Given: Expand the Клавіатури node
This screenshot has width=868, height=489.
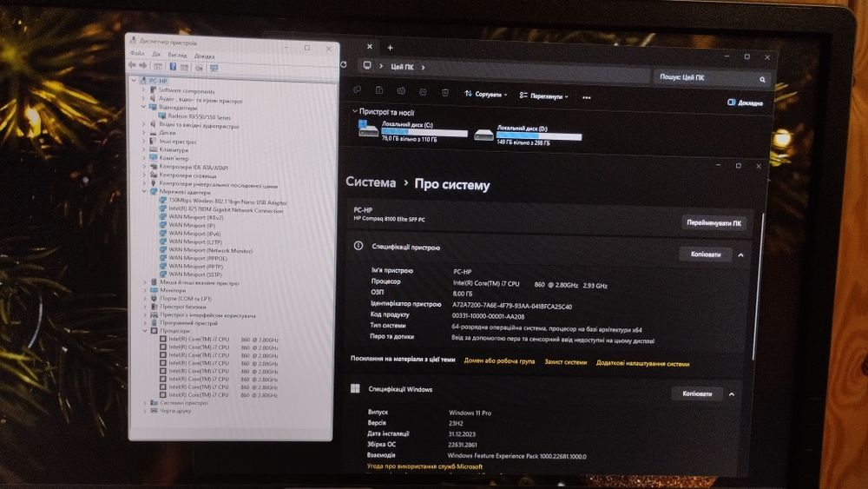Looking at the screenshot, I should 144,149.
